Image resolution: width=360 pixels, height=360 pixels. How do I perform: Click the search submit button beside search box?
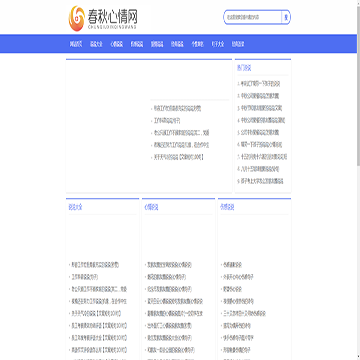pyautogui.click(x=286, y=17)
